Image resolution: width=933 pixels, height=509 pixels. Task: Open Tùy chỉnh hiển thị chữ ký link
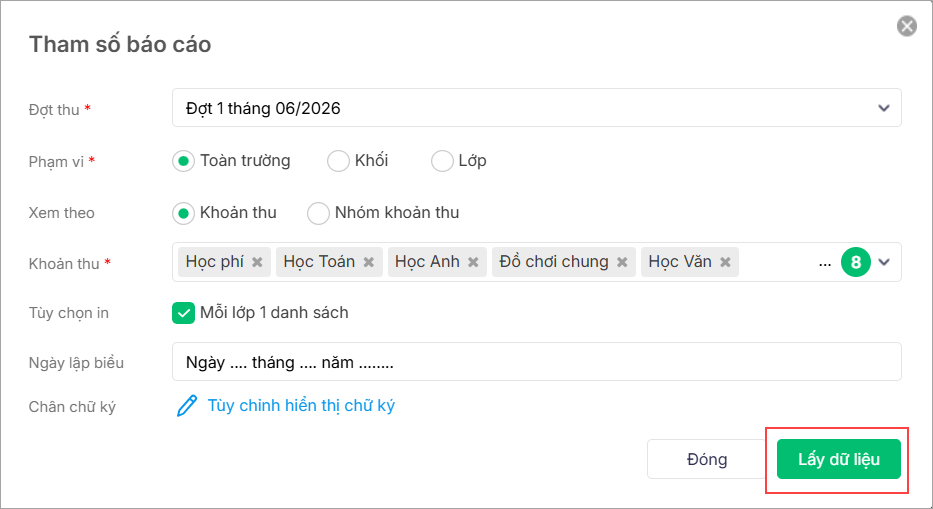pyautogui.click(x=301, y=405)
